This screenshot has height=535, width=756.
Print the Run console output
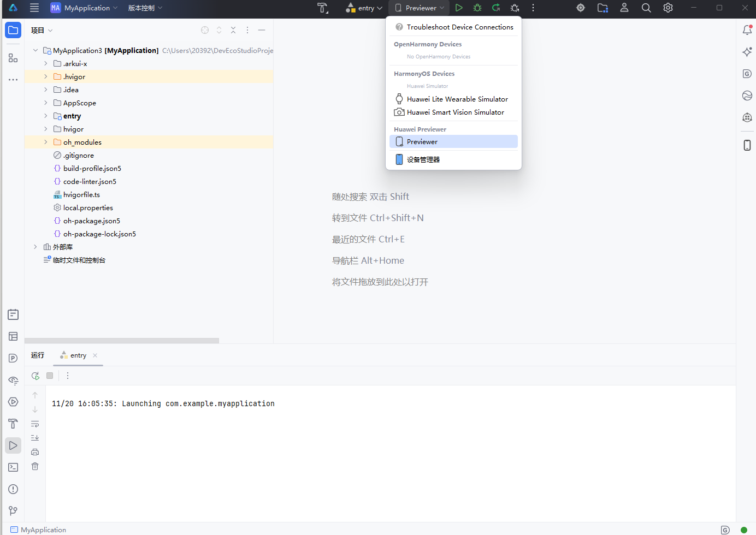tap(35, 452)
